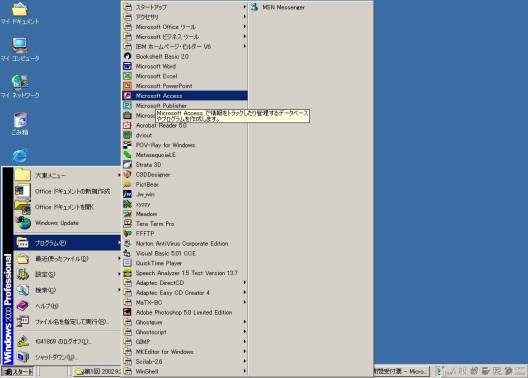This screenshot has height=378, width=528.
Task: Choose Shut Down from the Start menu
Action: pyautogui.click(x=67, y=357)
